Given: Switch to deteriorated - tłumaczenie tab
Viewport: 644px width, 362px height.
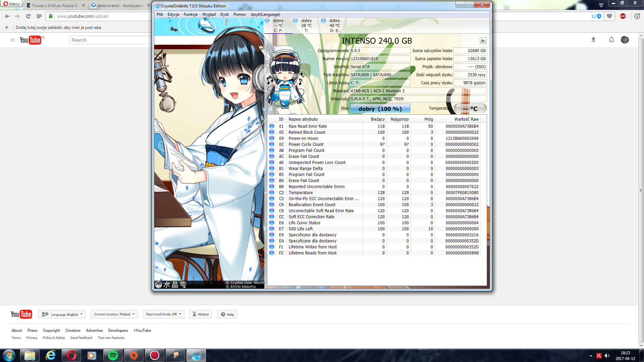Looking at the screenshot, I should tap(120, 5).
